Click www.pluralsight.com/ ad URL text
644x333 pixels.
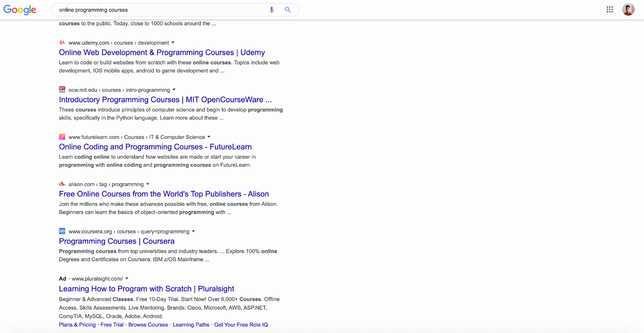click(97, 278)
